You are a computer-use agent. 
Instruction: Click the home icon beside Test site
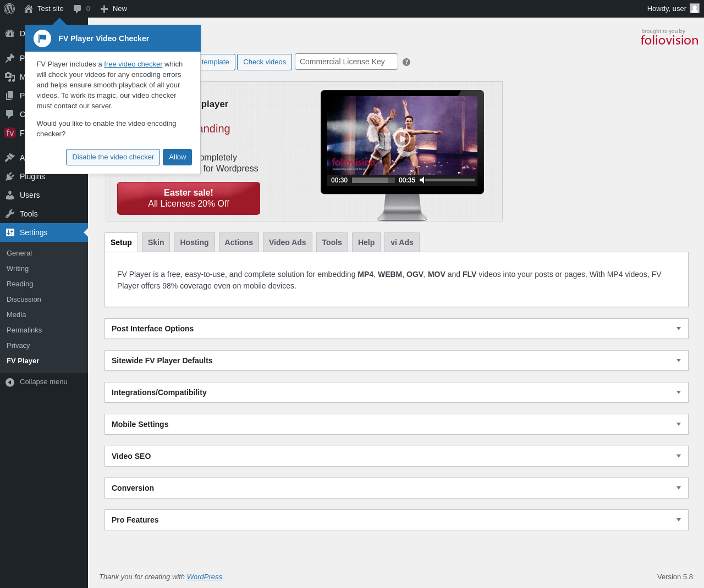coord(29,9)
